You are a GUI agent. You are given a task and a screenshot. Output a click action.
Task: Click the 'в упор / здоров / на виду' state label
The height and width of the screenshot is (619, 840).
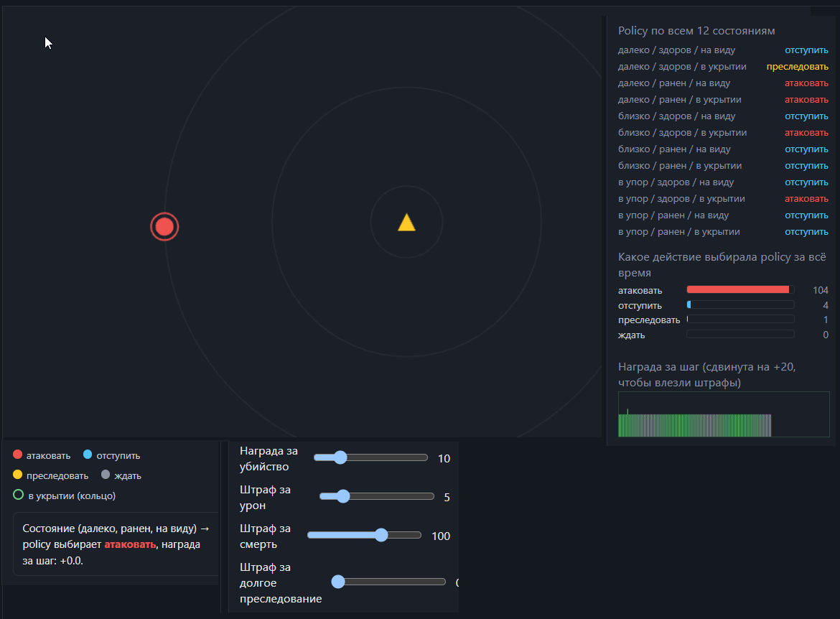click(676, 182)
